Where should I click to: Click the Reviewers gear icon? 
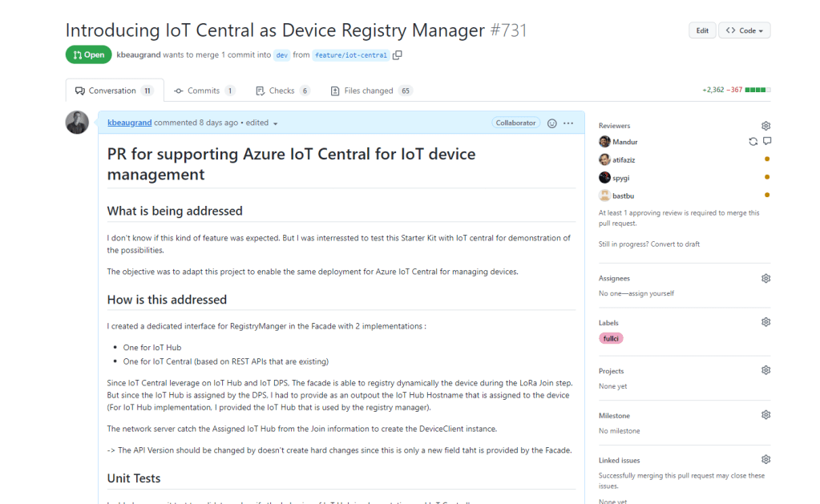tap(765, 126)
